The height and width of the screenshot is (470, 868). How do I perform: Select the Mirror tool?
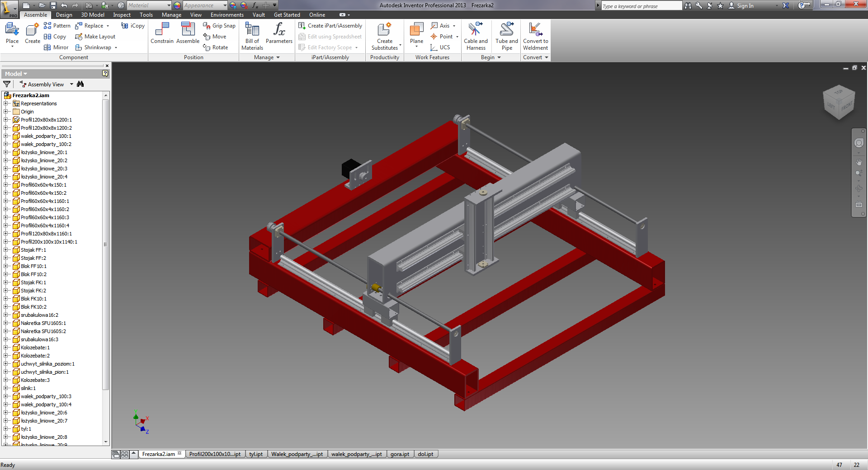pos(56,47)
